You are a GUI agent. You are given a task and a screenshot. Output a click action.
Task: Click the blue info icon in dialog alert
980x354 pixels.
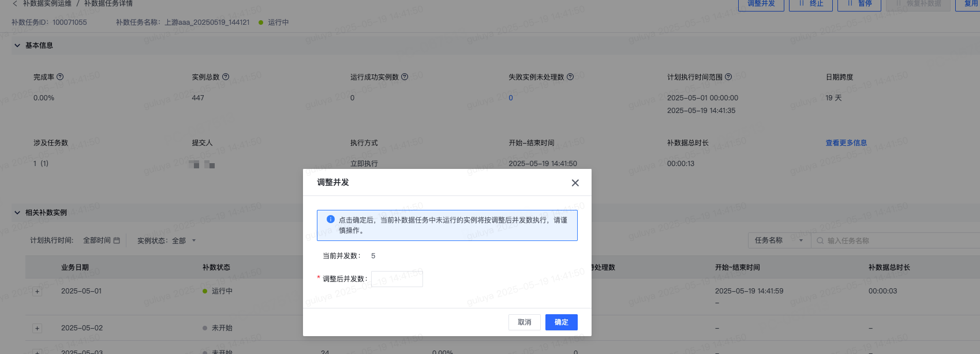pos(331,219)
